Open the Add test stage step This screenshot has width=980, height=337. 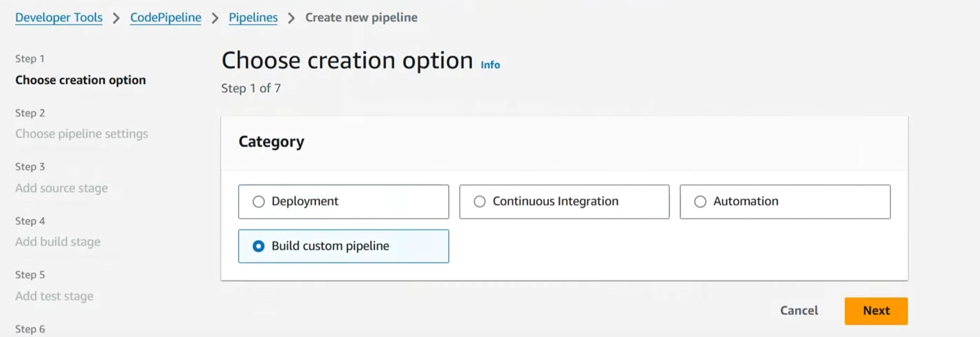click(x=54, y=296)
